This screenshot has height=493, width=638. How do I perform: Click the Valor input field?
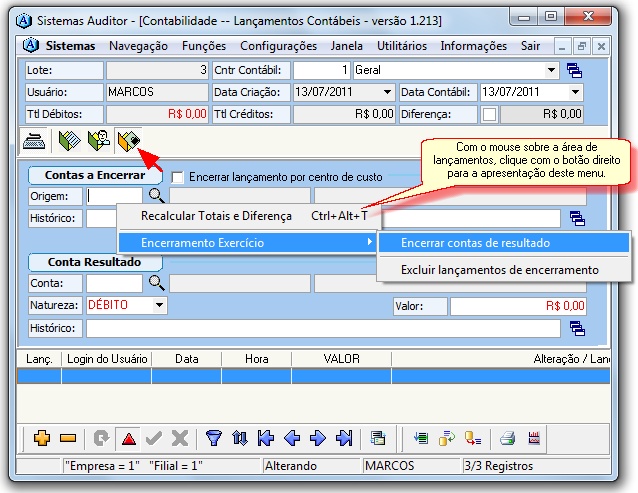(517, 306)
